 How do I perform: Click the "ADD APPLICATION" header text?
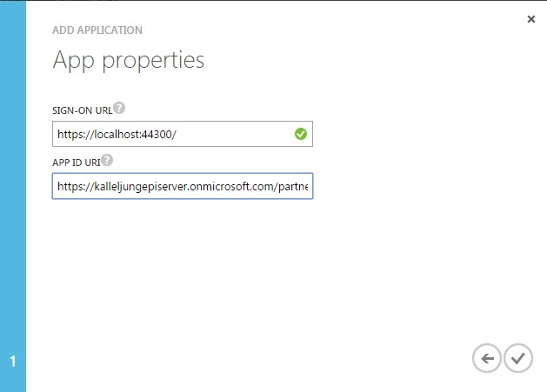coord(97,30)
